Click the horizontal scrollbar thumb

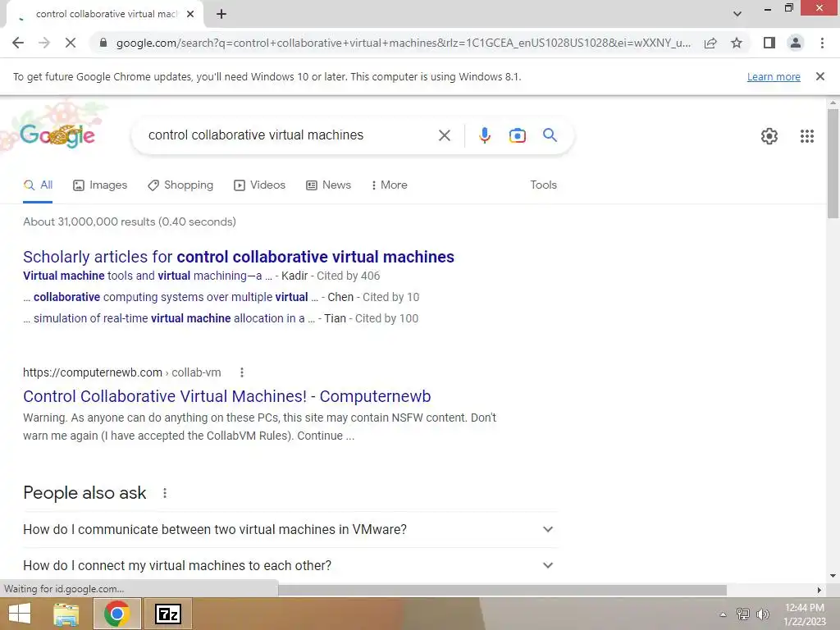coord(502,590)
